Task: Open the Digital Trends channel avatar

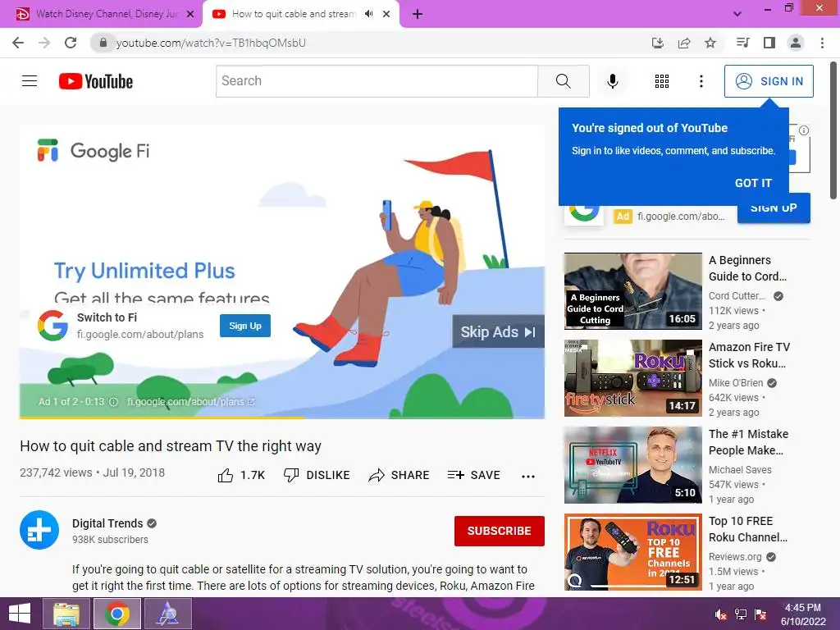Action: (39, 530)
